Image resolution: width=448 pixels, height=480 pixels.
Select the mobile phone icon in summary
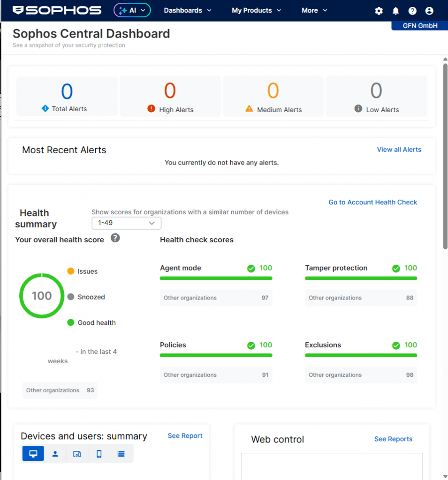click(99, 454)
